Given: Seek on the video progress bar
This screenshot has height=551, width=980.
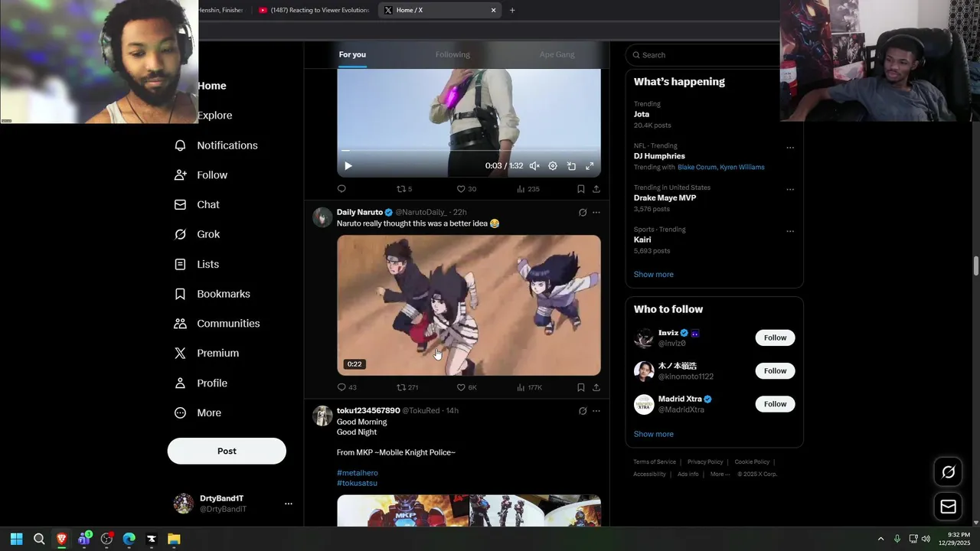Looking at the screenshot, I should (x=469, y=151).
